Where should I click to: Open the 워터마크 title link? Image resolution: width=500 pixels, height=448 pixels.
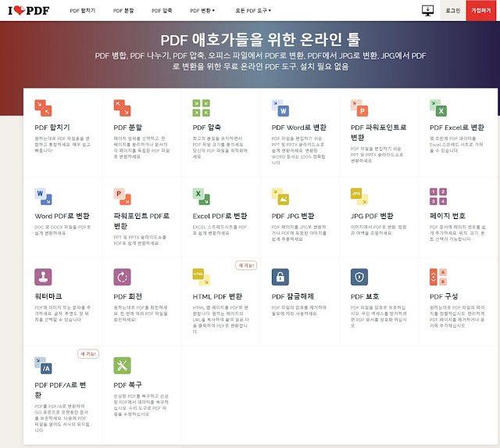[48, 296]
